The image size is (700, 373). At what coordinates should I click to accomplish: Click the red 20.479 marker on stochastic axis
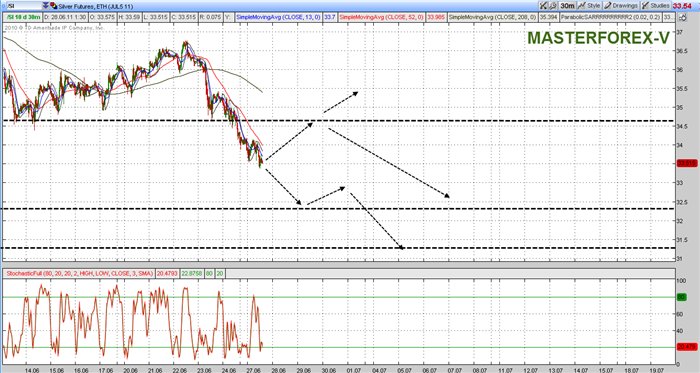pyautogui.click(x=687, y=347)
